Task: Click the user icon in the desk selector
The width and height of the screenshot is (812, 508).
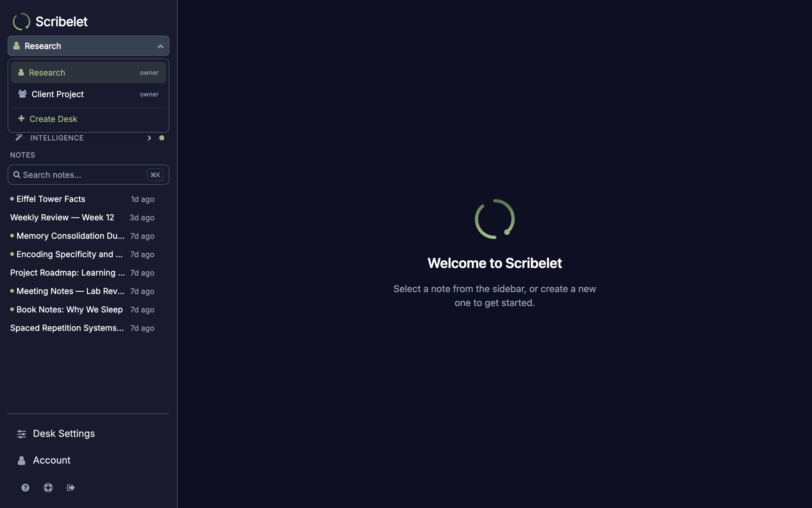Action: [16, 46]
